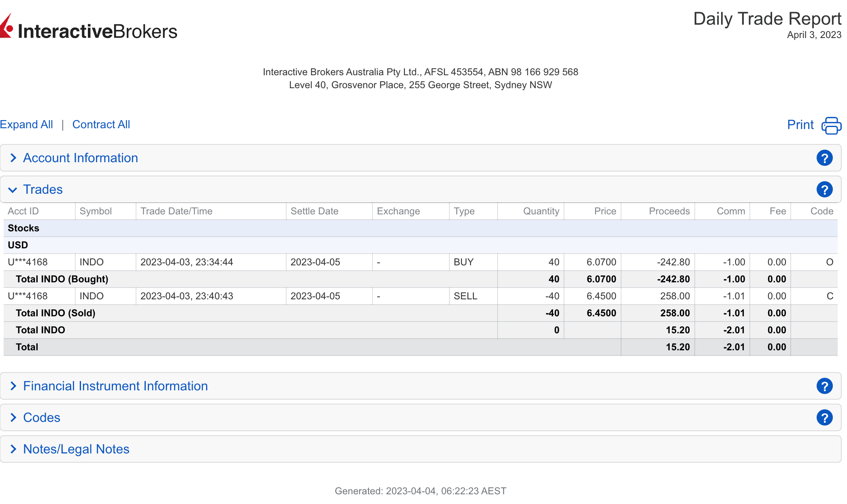Image resolution: width=847 pixels, height=504 pixels.
Task: Click the Trade Date/Time column header
Action: 176,211
